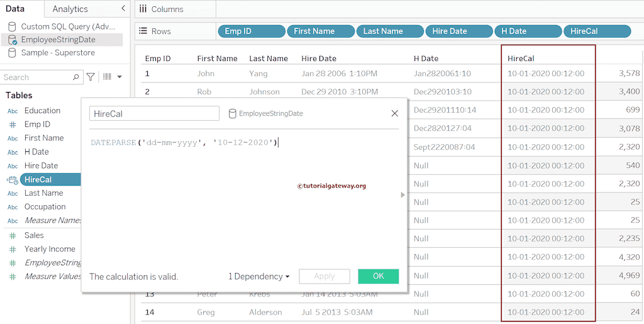Image resolution: width=644 pixels, height=324 pixels.
Task: Click the value 4,969 in the table
Action: point(629,275)
